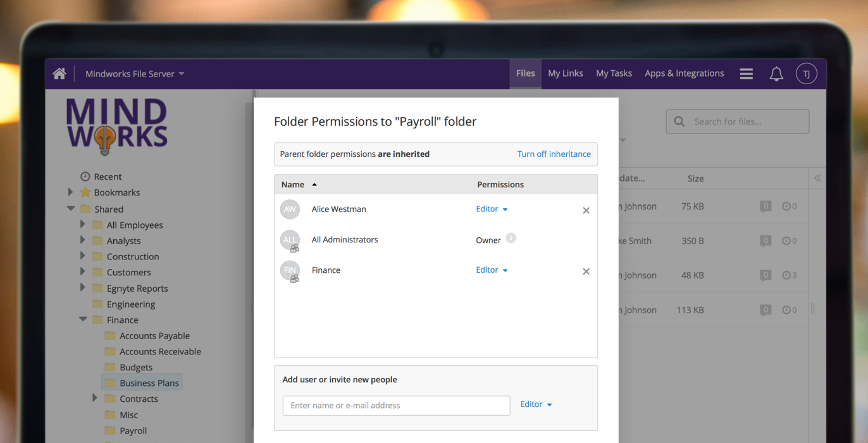Remove the Finance group permission entry

(x=586, y=271)
